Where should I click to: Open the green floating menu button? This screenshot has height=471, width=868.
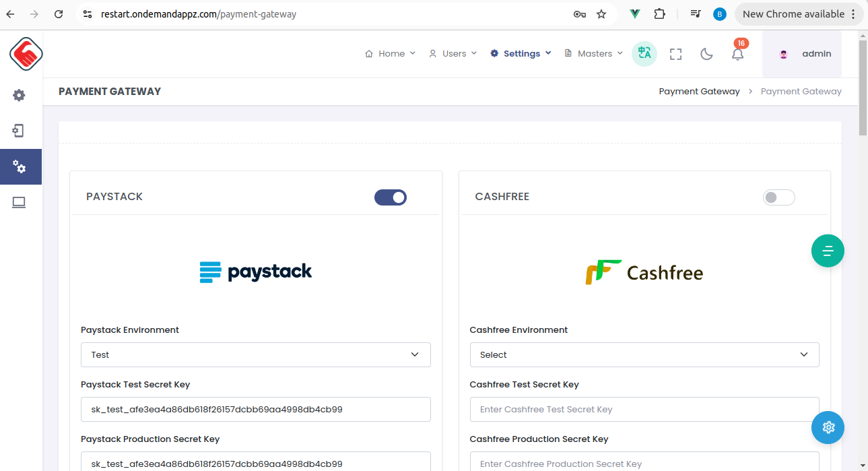click(x=828, y=250)
